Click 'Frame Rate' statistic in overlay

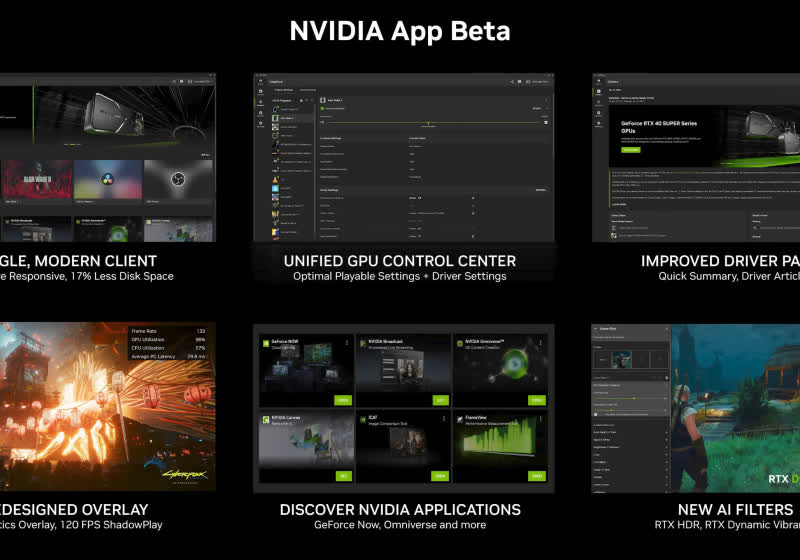coord(168,331)
